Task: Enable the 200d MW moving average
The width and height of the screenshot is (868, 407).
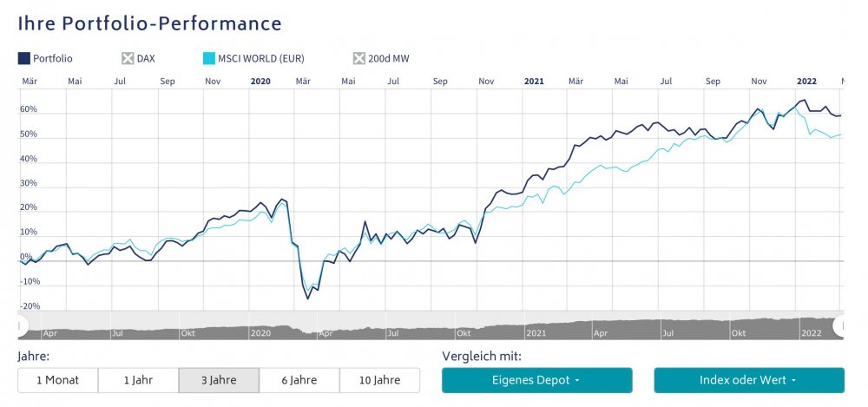Action: click(x=359, y=59)
